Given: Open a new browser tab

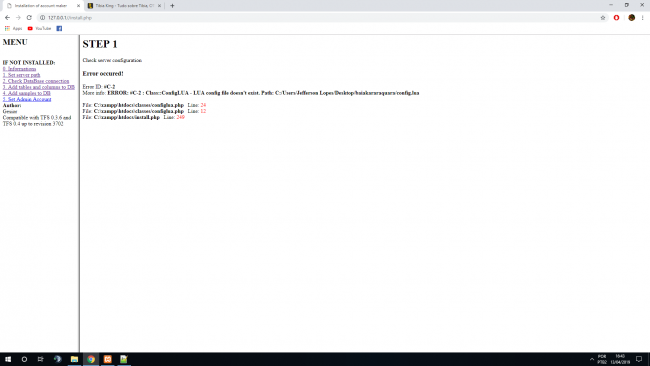Looking at the screenshot, I should tap(172, 6).
